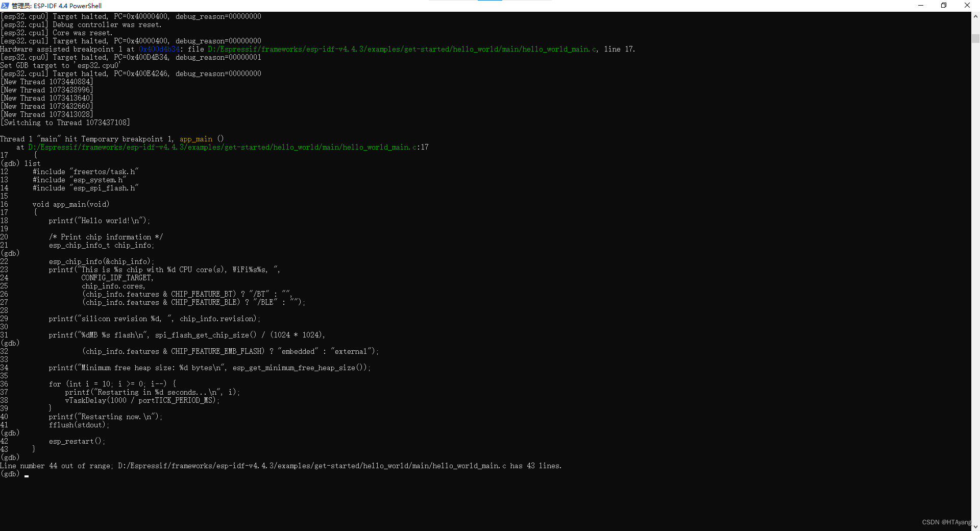Click the printf("Hello world!\n") line
980x531 pixels.
tap(100, 221)
